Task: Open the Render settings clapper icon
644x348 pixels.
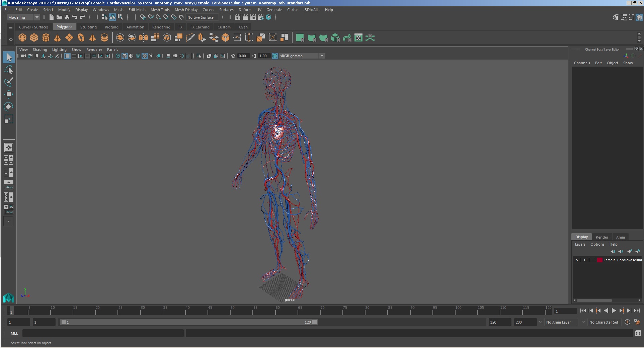Action: pyautogui.click(x=261, y=17)
